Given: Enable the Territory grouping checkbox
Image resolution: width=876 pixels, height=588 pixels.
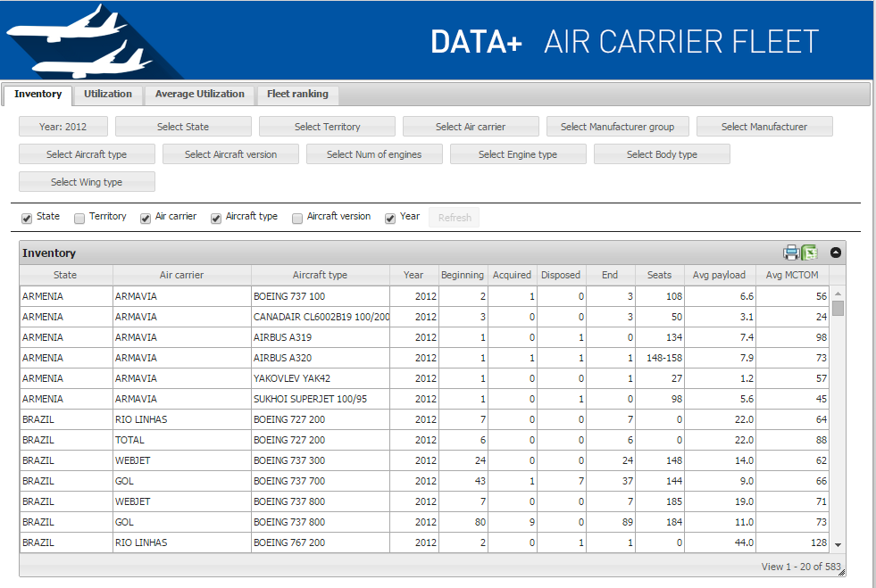Looking at the screenshot, I should [79, 218].
